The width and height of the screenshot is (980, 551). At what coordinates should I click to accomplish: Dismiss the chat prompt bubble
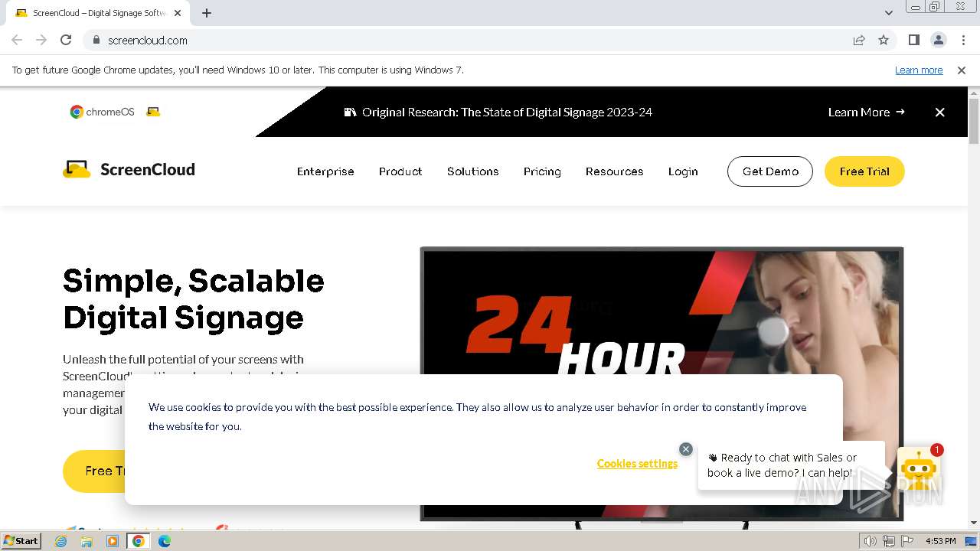686,449
